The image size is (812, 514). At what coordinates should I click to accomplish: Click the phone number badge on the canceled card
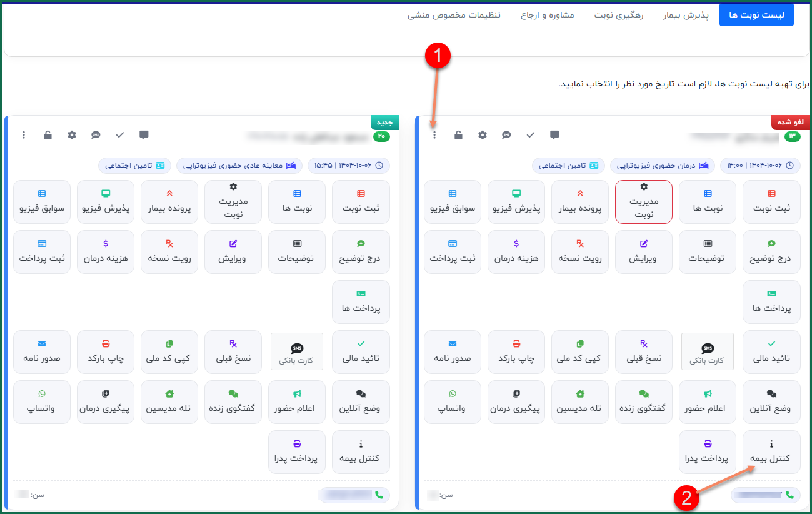coord(764,495)
